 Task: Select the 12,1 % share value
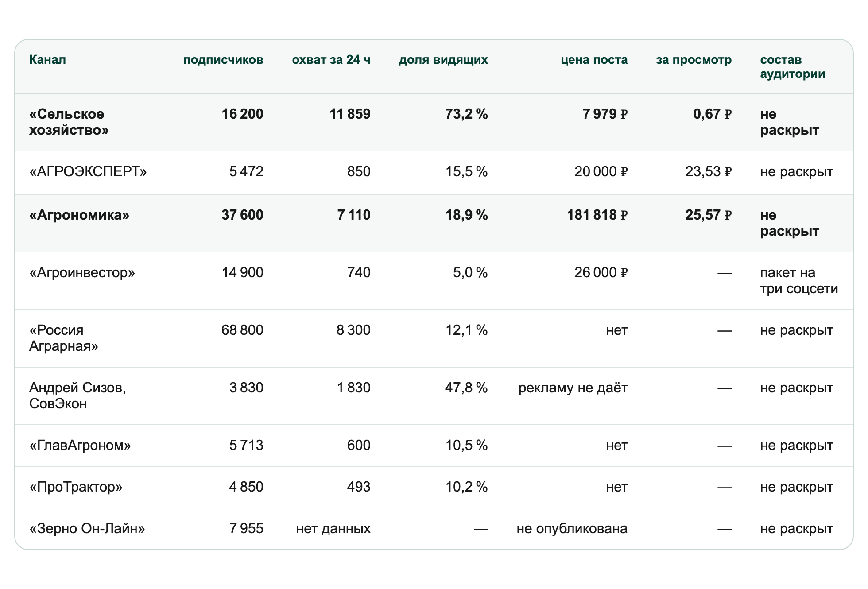coord(466,330)
